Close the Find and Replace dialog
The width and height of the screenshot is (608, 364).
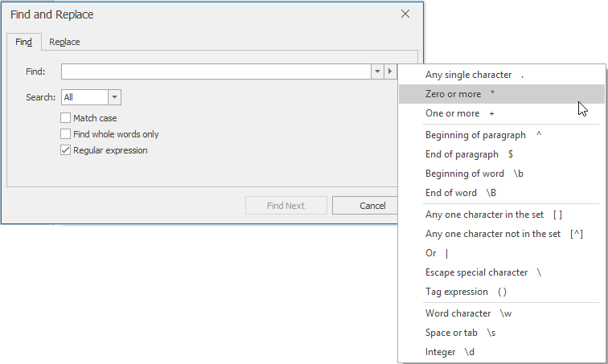405,14
